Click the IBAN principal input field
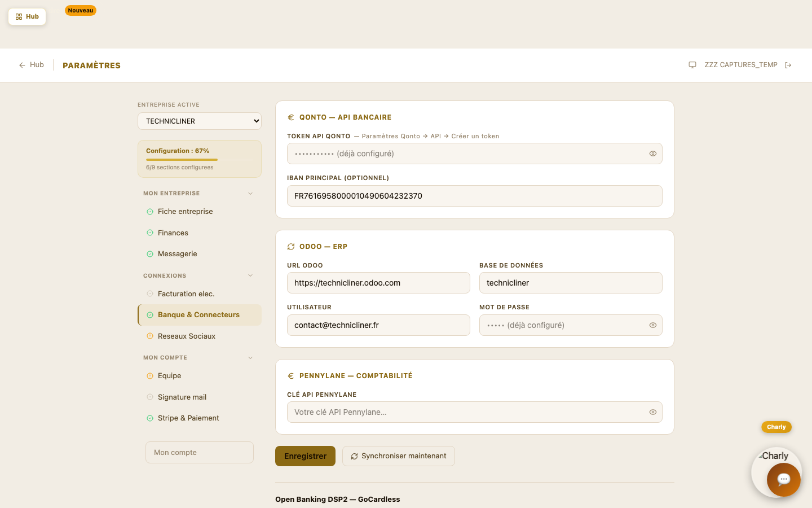812x508 pixels. (x=475, y=196)
